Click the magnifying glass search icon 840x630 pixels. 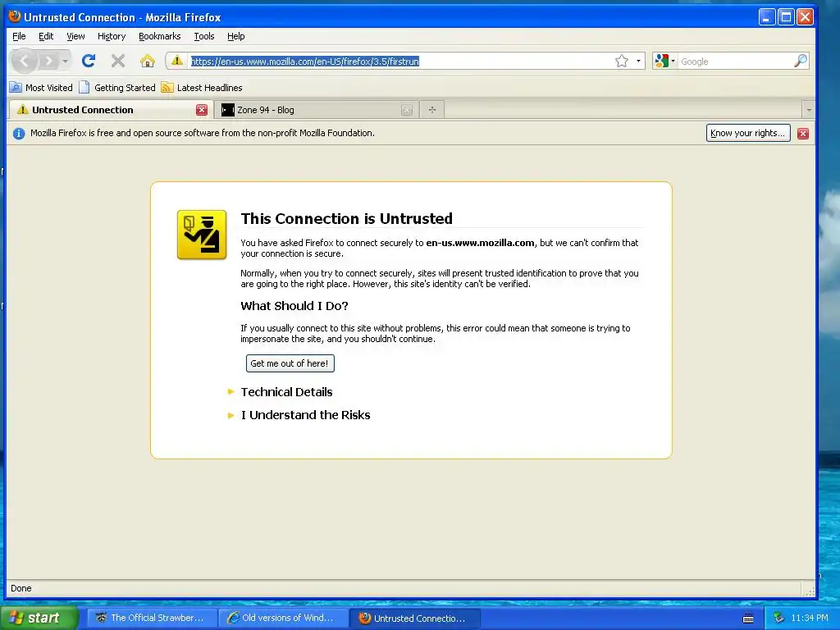(x=801, y=61)
